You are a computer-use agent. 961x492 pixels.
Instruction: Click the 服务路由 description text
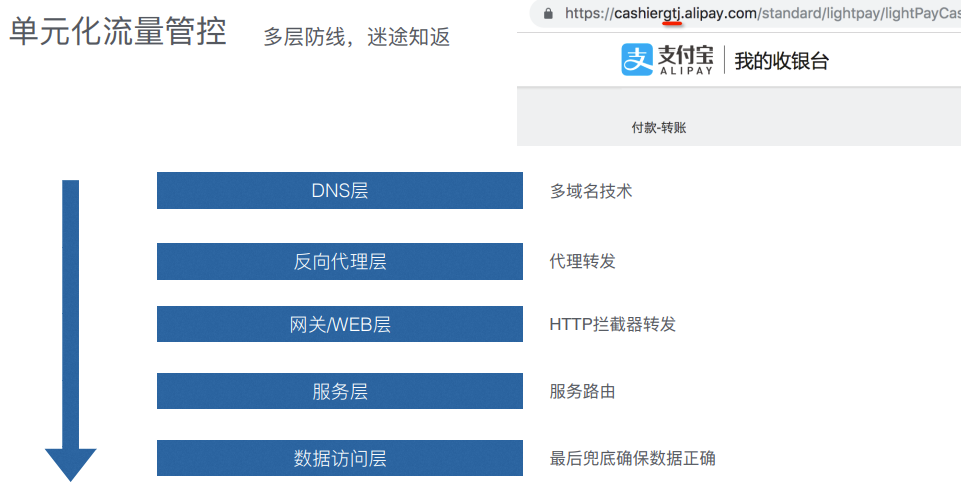click(x=582, y=391)
